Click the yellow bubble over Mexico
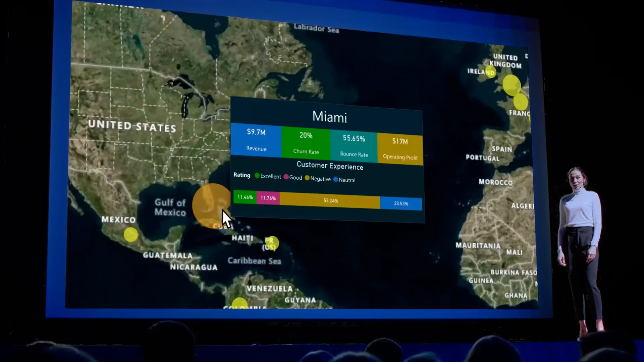This screenshot has height=362, width=644. click(130, 234)
